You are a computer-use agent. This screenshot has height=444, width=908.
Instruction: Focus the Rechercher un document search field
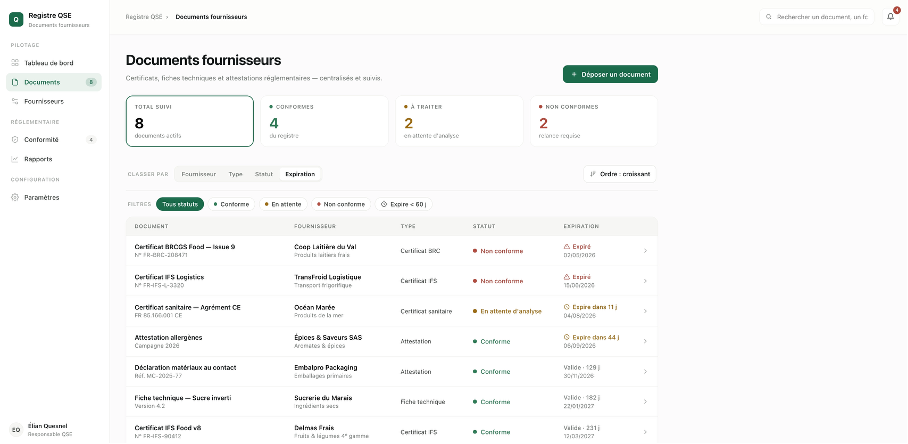[817, 17]
